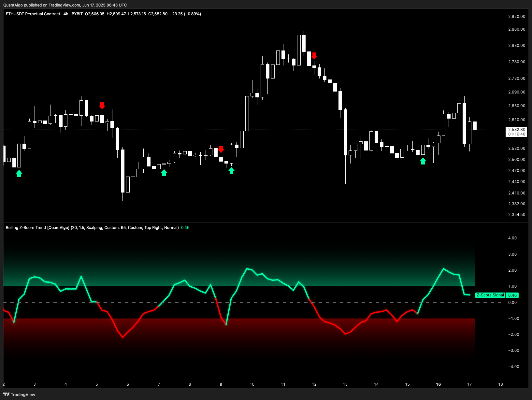Viewport: 532px width, 400px height.
Task: Click the green buy arrow near date 7
Action: tap(164, 173)
